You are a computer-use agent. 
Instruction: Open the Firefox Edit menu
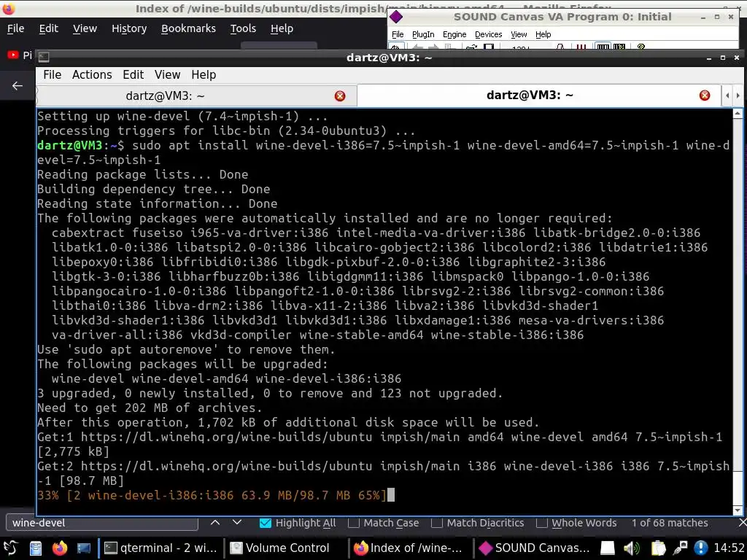pos(49,28)
